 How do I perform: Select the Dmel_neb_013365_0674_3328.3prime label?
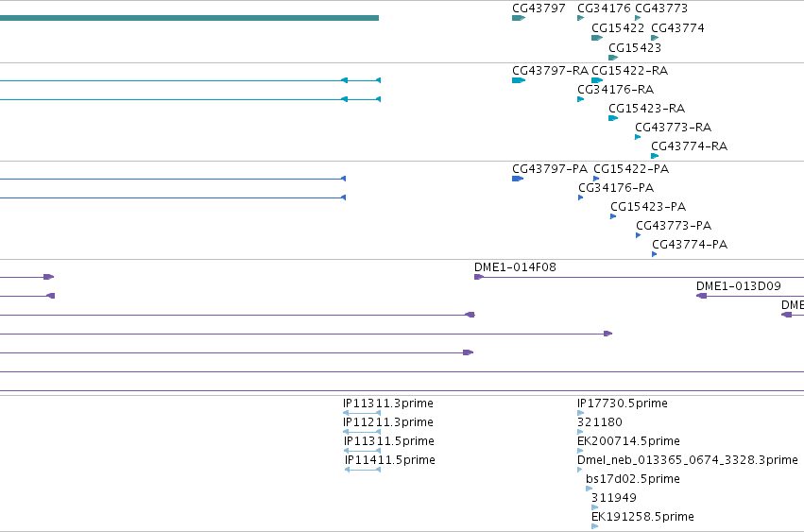[688, 460]
